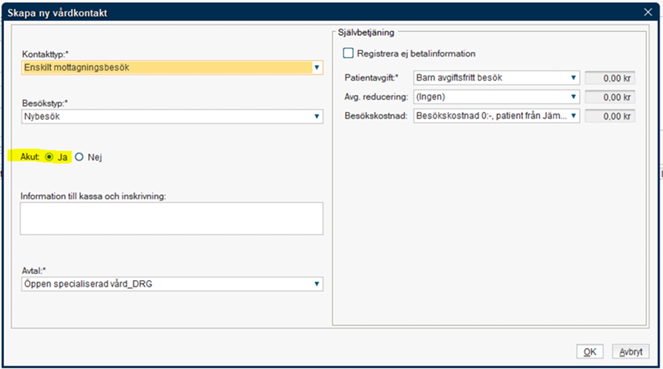Click the Kontakttyp label

pos(45,54)
